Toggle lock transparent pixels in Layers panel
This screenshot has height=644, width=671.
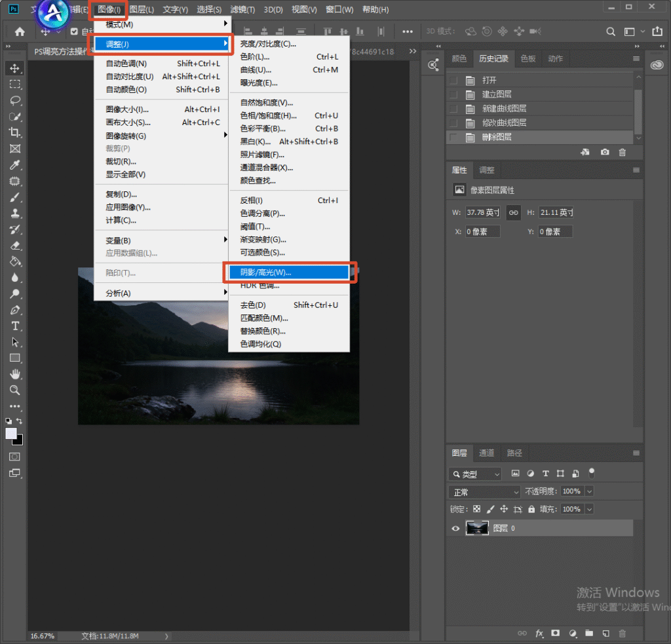tap(477, 509)
